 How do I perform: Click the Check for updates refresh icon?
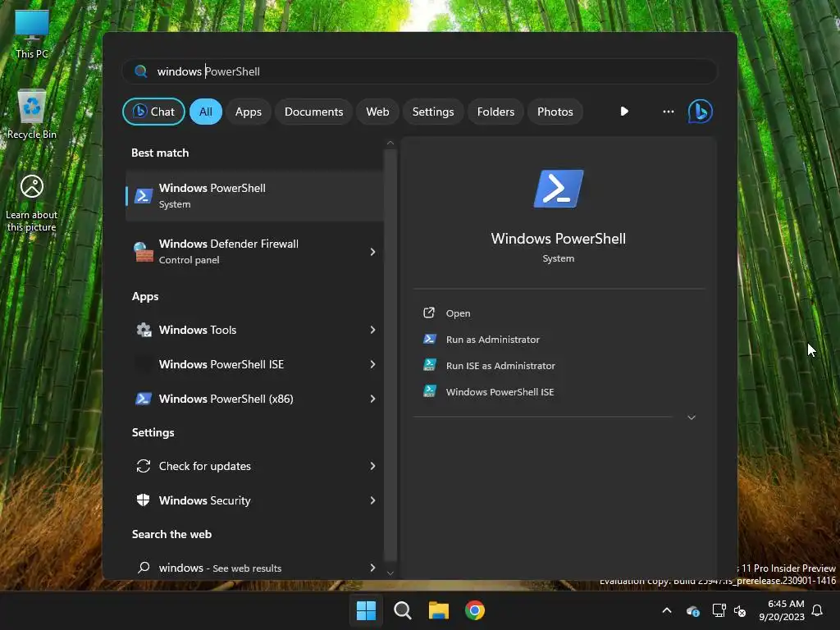coord(143,466)
